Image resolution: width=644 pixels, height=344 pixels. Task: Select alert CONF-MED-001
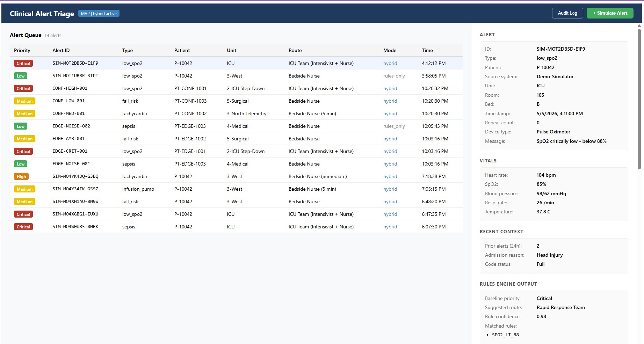[x=236, y=114]
